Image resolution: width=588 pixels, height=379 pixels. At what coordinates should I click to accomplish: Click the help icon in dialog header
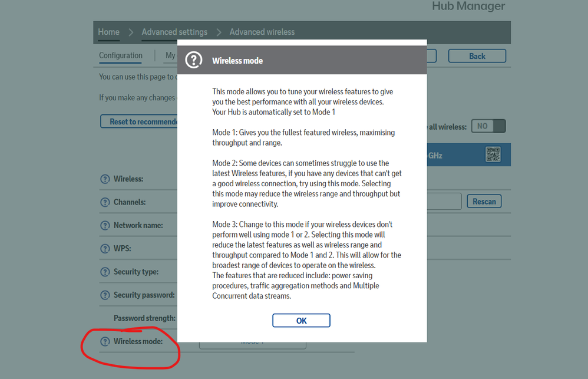point(194,60)
